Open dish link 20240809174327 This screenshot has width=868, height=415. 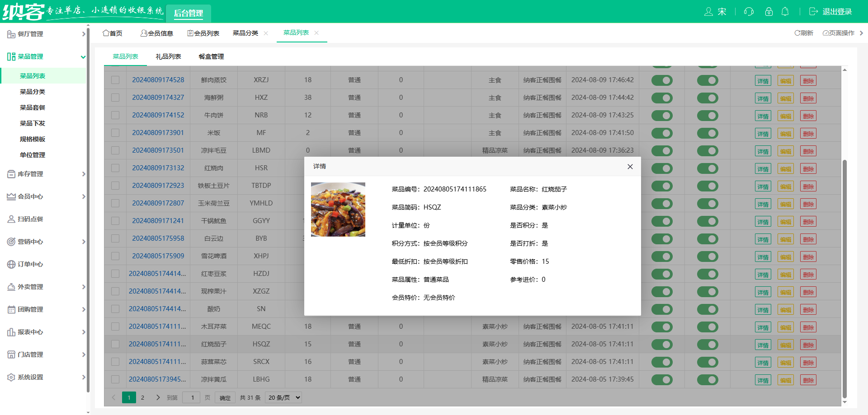[158, 98]
